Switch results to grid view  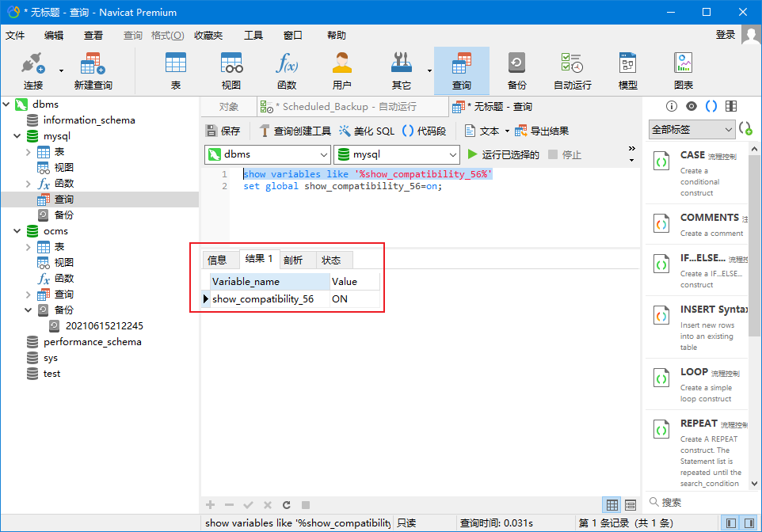[612, 505]
